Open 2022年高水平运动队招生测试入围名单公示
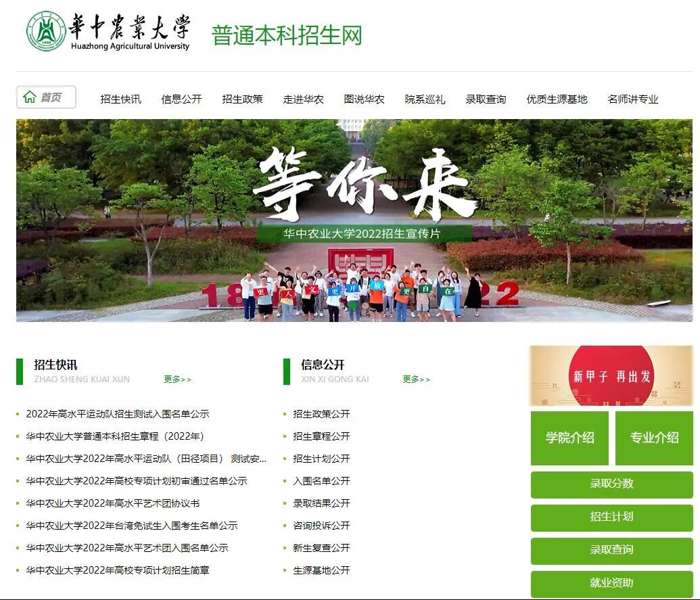Viewport: 700px width, 600px height. coord(118,414)
